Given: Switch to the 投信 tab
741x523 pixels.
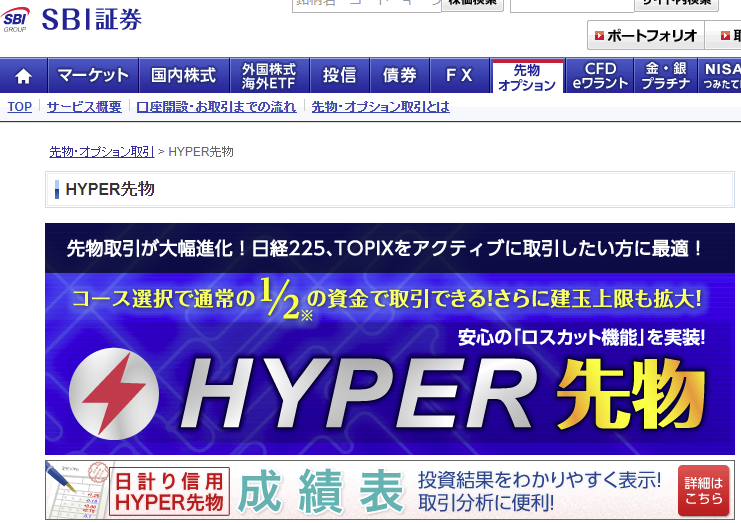Looking at the screenshot, I should [340, 76].
